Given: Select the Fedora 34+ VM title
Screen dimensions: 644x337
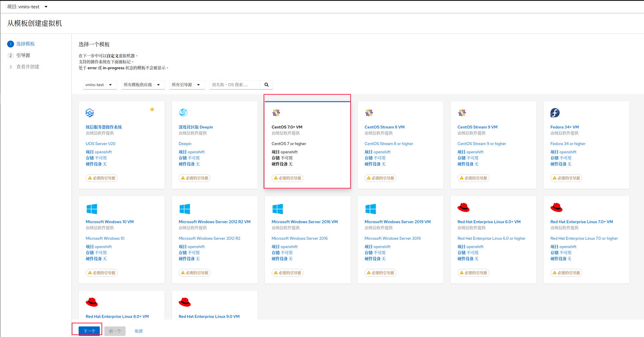Looking at the screenshot, I should (564, 127).
